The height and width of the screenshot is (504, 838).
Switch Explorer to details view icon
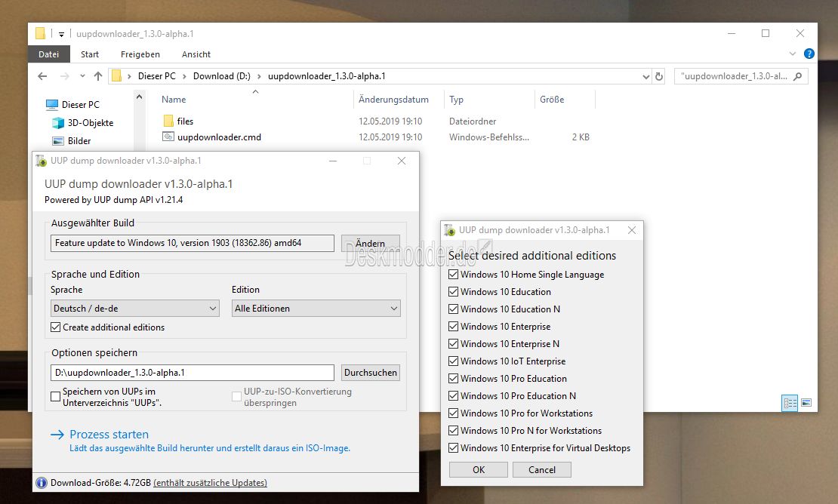pos(790,403)
